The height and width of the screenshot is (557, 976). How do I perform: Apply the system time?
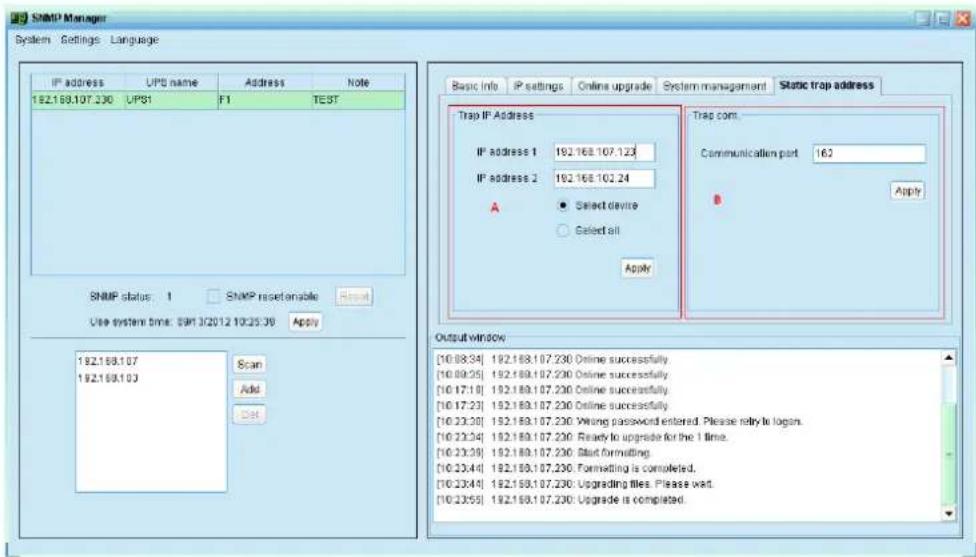306,322
